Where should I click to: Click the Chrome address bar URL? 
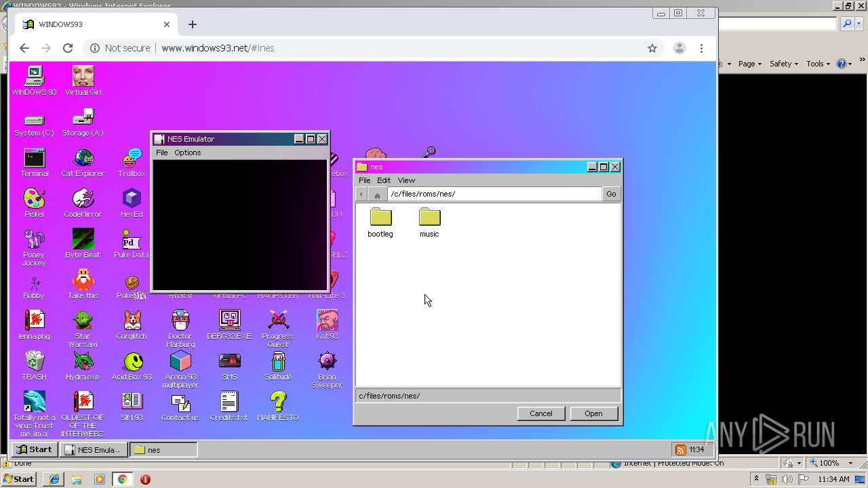(x=218, y=48)
